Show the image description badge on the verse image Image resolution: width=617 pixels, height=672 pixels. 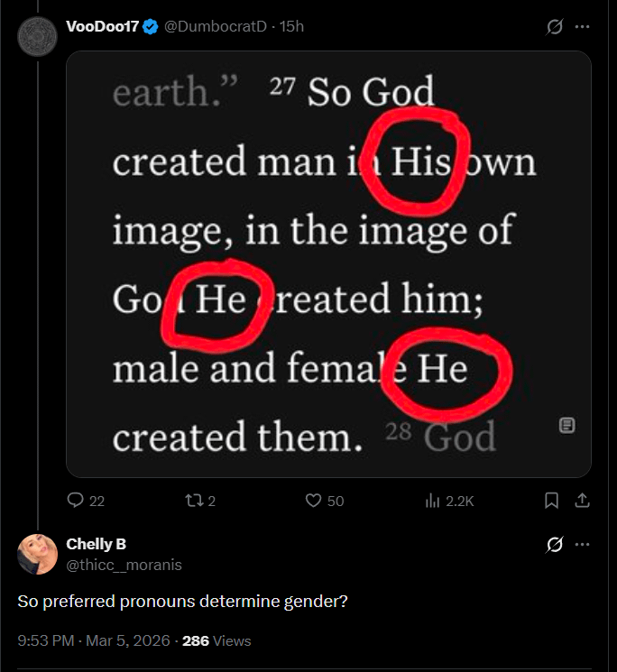pos(566,425)
